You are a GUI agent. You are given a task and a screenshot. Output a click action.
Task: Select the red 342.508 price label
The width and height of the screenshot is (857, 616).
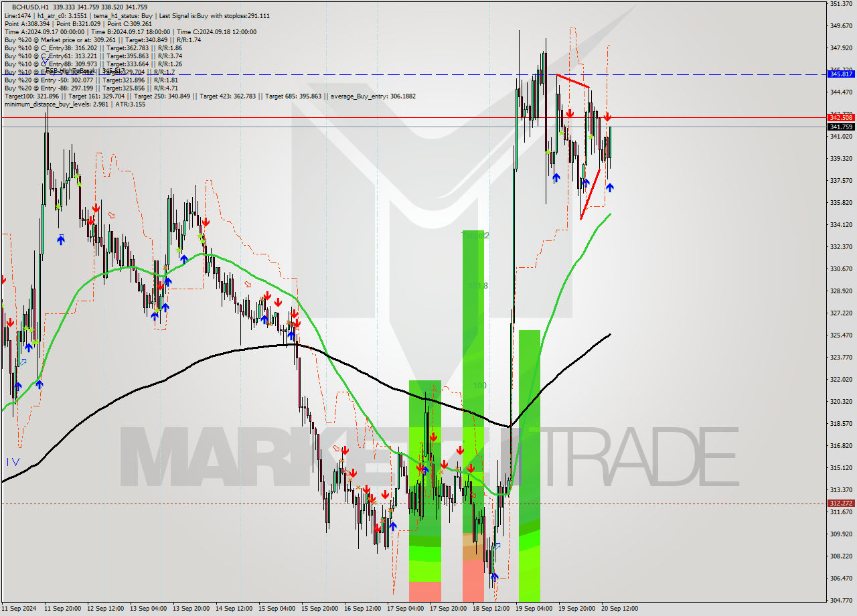[841, 117]
